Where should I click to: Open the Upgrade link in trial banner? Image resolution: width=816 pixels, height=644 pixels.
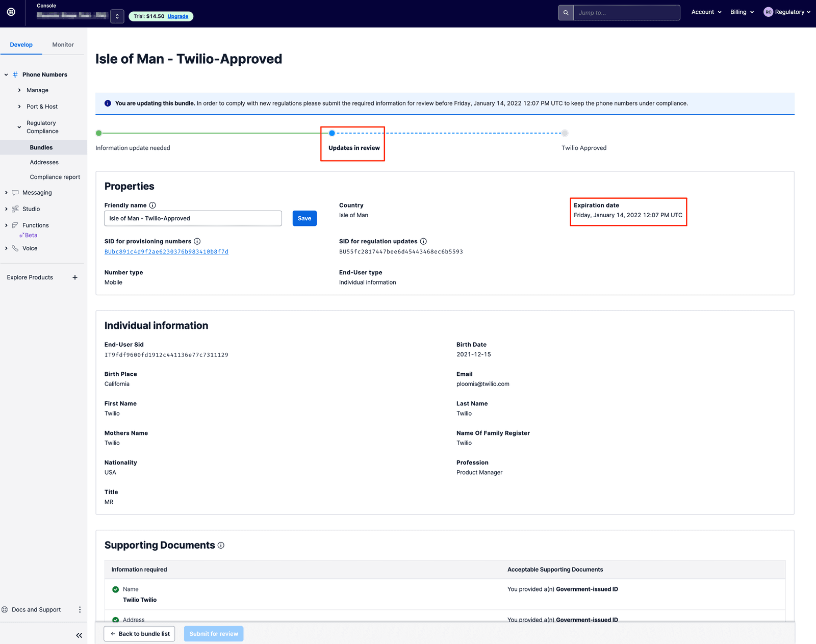(177, 16)
